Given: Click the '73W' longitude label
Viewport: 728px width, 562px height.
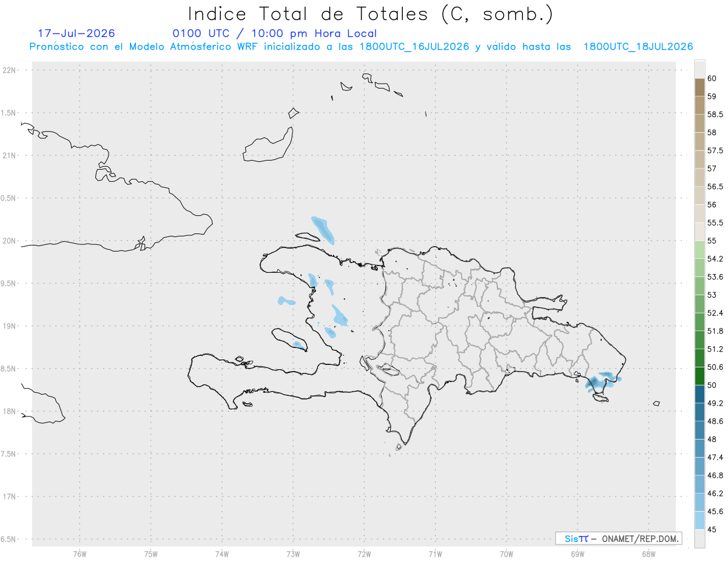Looking at the screenshot, I should point(293,554).
